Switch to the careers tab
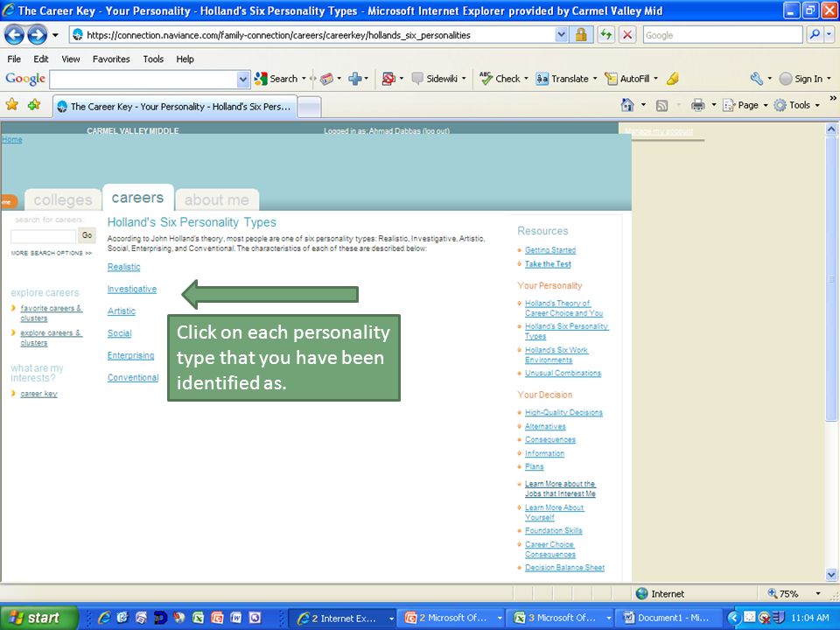This screenshot has height=630, width=840. pyautogui.click(x=137, y=198)
